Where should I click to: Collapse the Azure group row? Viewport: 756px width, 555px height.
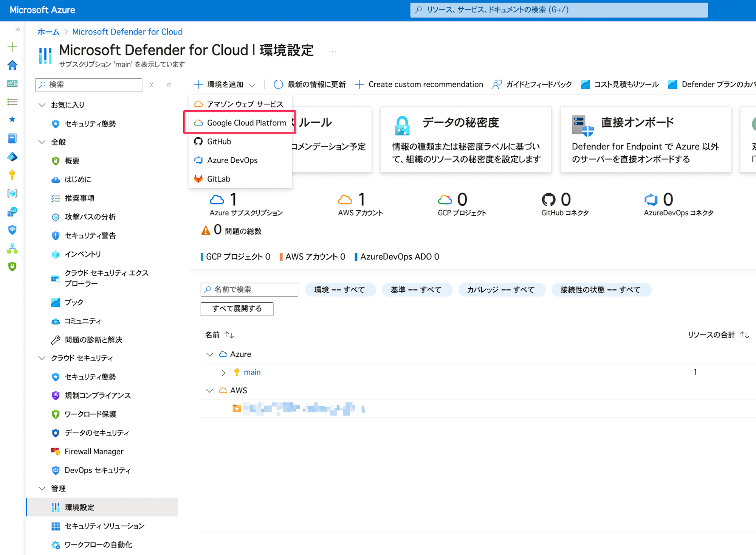pyautogui.click(x=210, y=354)
